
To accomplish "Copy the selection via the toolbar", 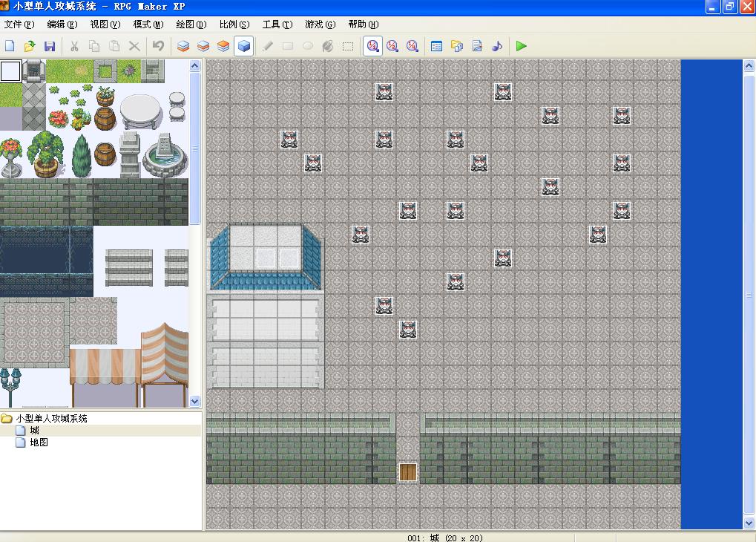I will click(x=94, y=46).
